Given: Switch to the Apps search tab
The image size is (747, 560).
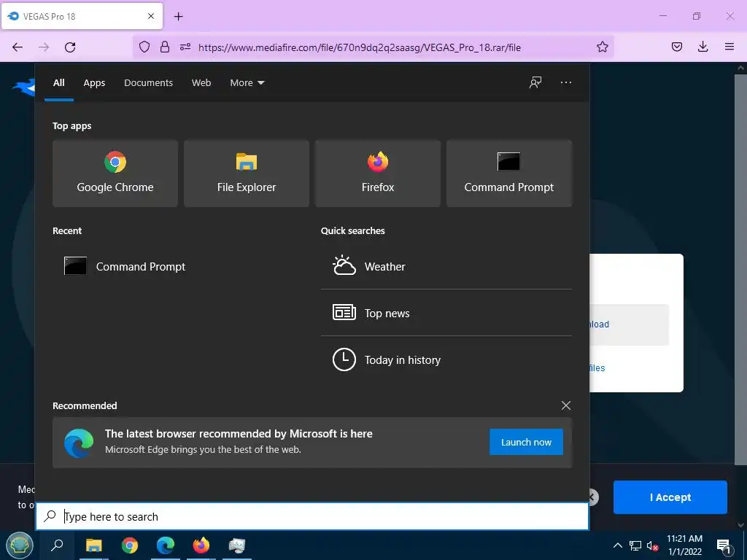Looking at the screenshot, I should [x=94, y=83].
